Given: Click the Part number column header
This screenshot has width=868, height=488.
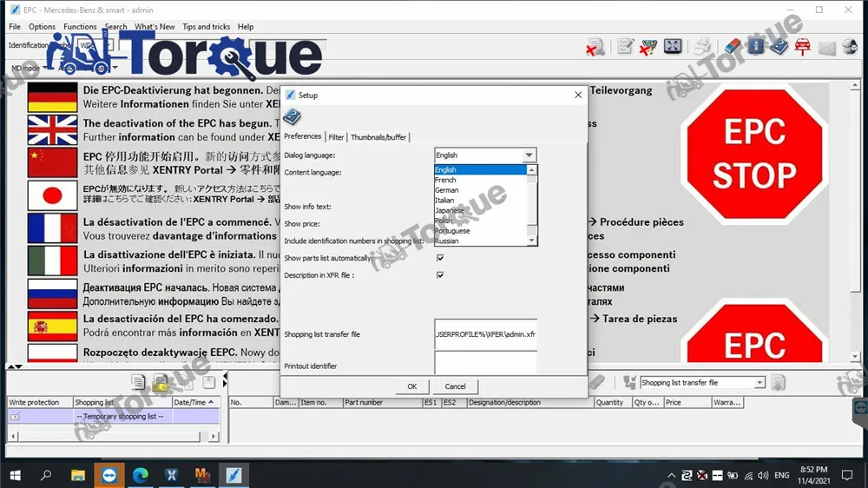Looking at the screenshot, I should point(383,403).
